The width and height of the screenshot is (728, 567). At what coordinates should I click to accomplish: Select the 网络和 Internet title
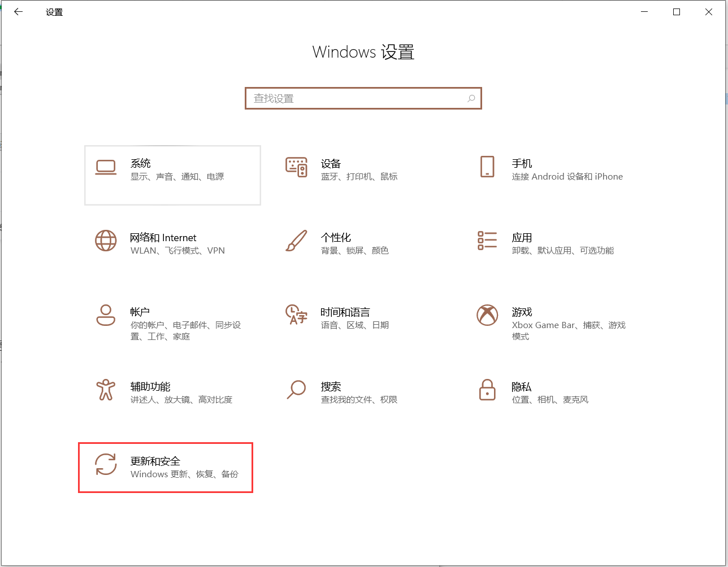pyautogui.click(x=163, y=238)
